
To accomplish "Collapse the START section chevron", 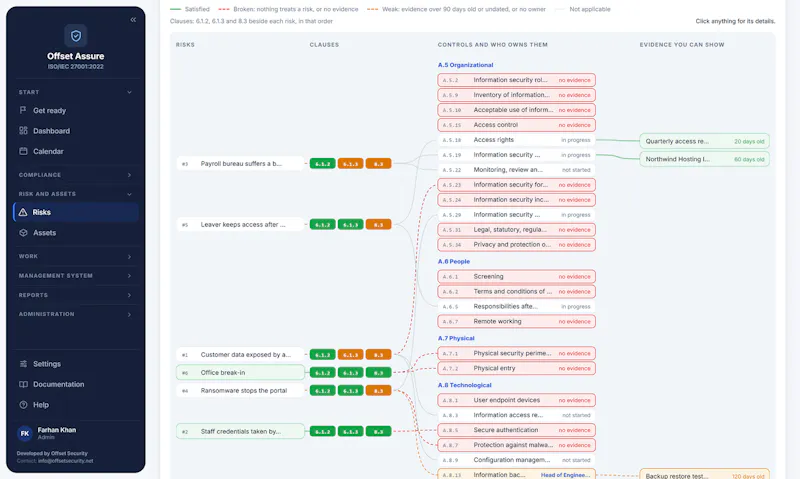I will click(129, 92).
